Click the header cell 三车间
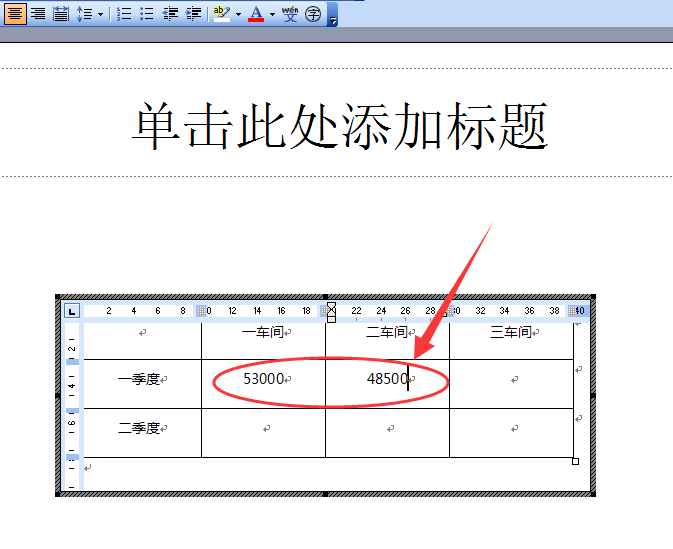Screen dimensions: 673x549 (511, 332)
